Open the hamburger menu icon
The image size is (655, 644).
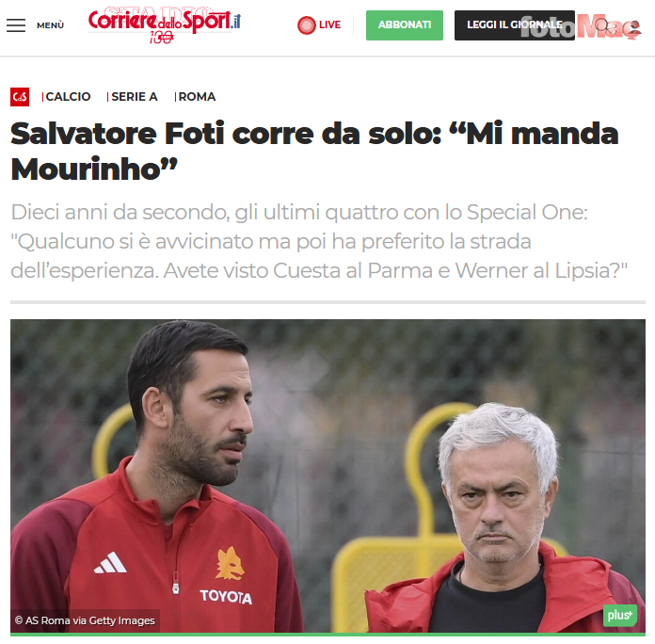pyautogui.click(x=16, y=25)
